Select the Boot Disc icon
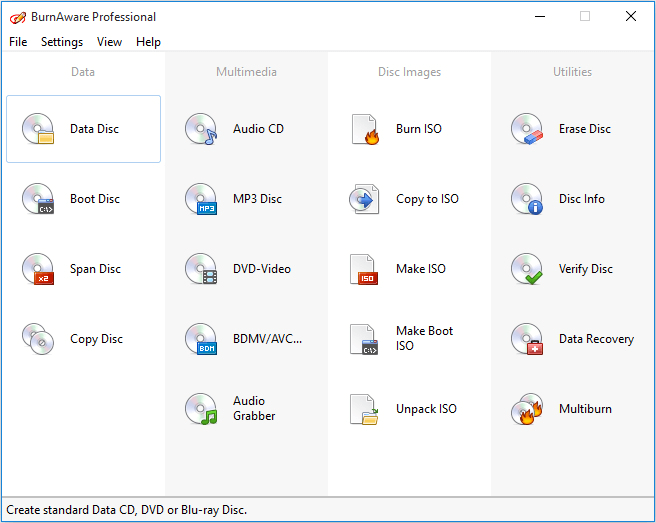Image resolution: width=656 pixels, height=523 pixels. [38, 199]
